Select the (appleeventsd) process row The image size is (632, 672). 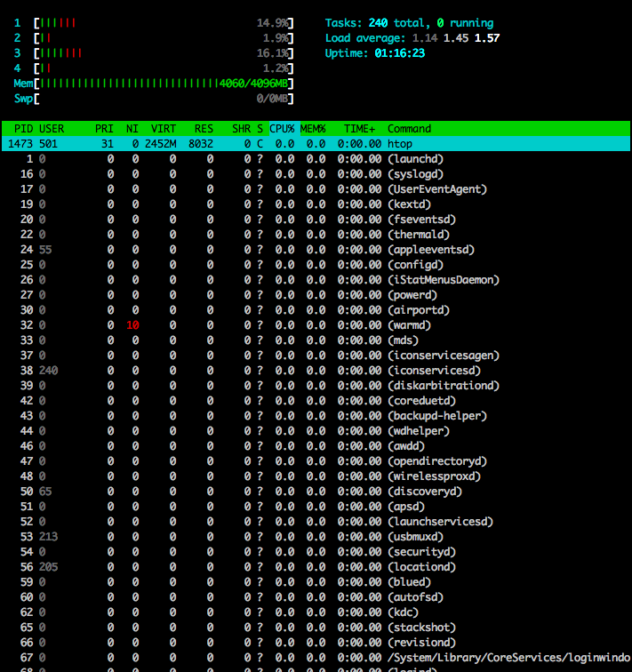click(316, 250)
